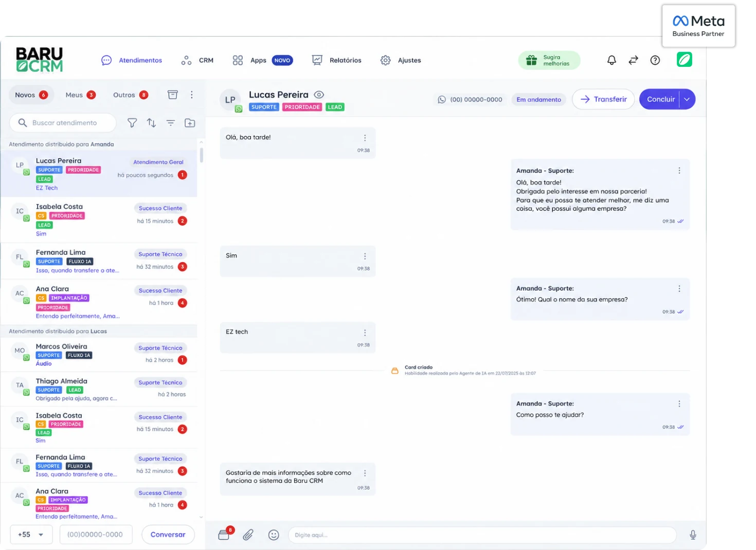Click the Conversar button
This screenshot has width=756, height=550.
pos(168,535)
